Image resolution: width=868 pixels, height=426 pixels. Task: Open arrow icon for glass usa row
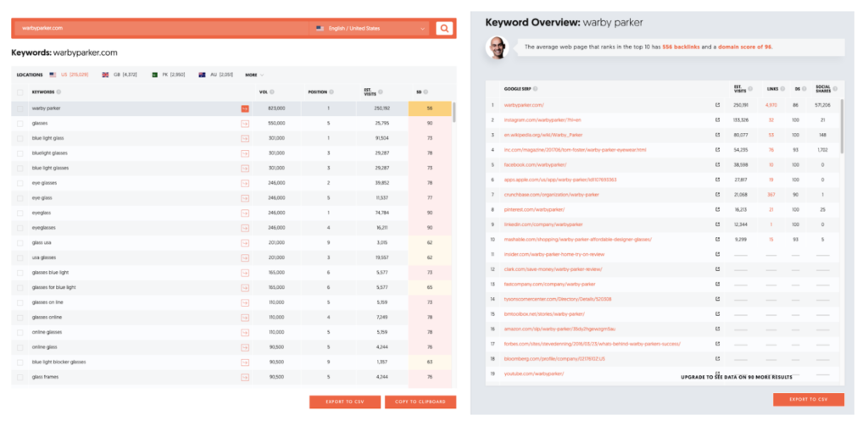[245, 243]
